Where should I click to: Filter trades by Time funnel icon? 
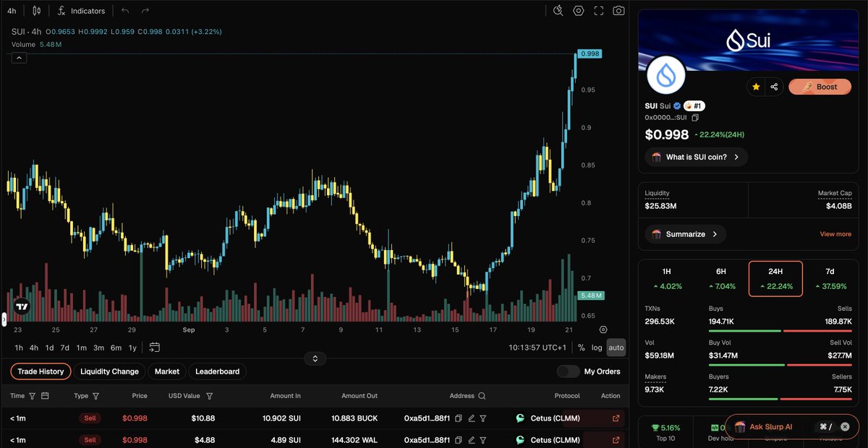[x=33, y=396]
